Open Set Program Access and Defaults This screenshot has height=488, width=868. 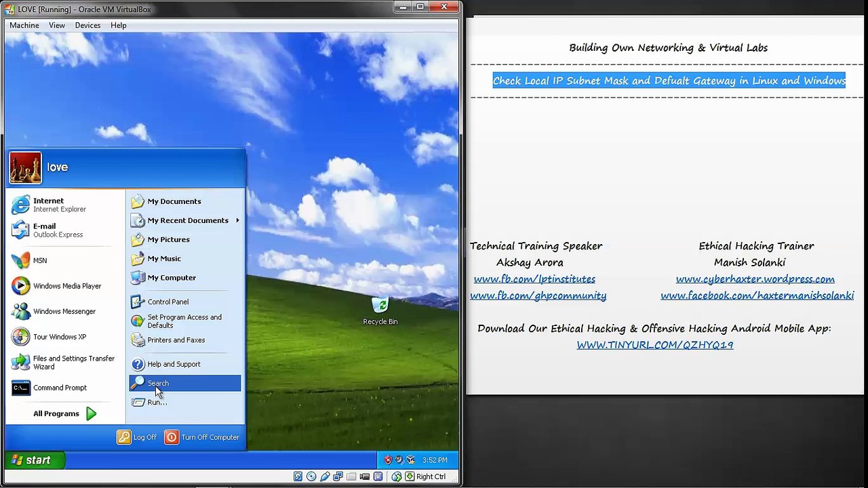[184, 321]
